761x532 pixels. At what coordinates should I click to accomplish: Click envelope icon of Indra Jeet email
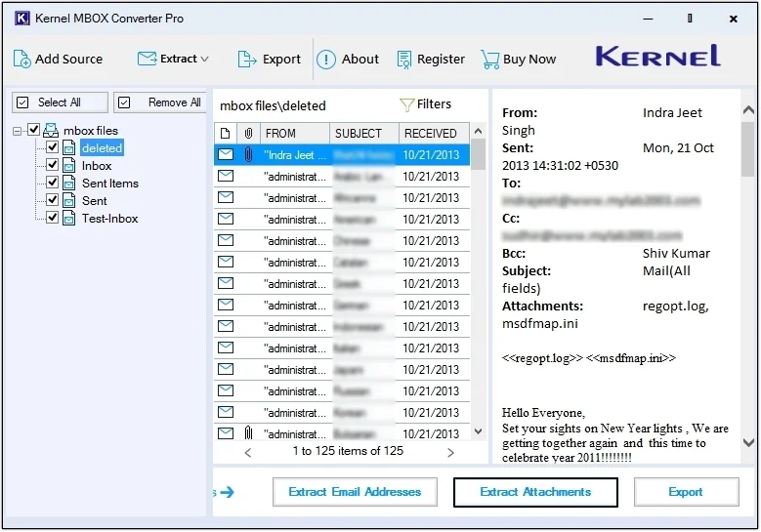point(226,154)
